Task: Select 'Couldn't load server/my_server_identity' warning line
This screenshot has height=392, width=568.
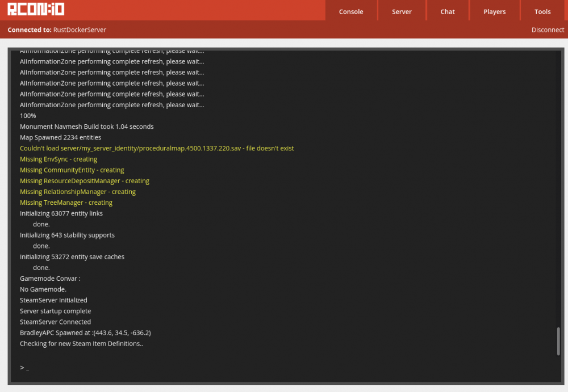Action: coord(157,149)
